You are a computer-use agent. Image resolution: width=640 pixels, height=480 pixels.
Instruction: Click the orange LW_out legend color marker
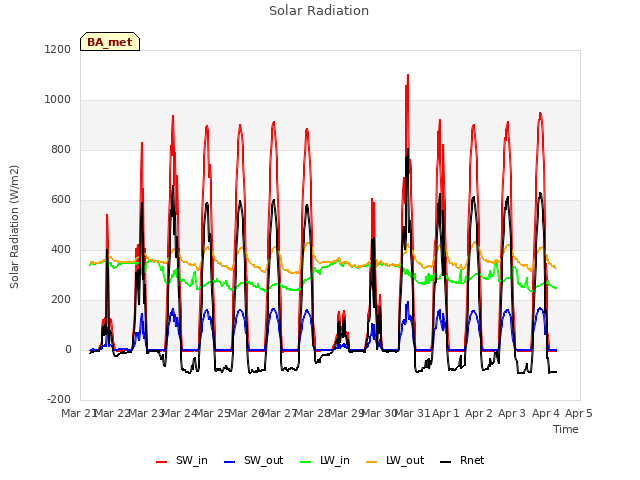click(x=372, y=462)
